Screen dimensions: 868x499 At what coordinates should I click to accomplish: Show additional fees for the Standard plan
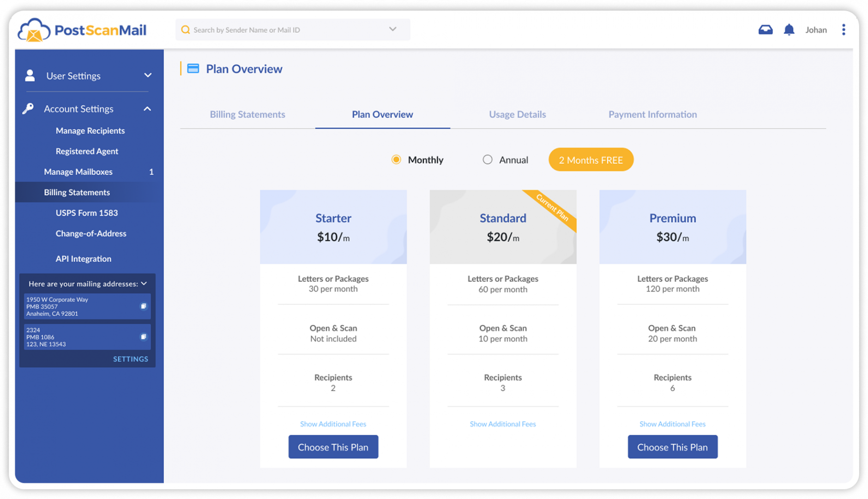[502, 424]
